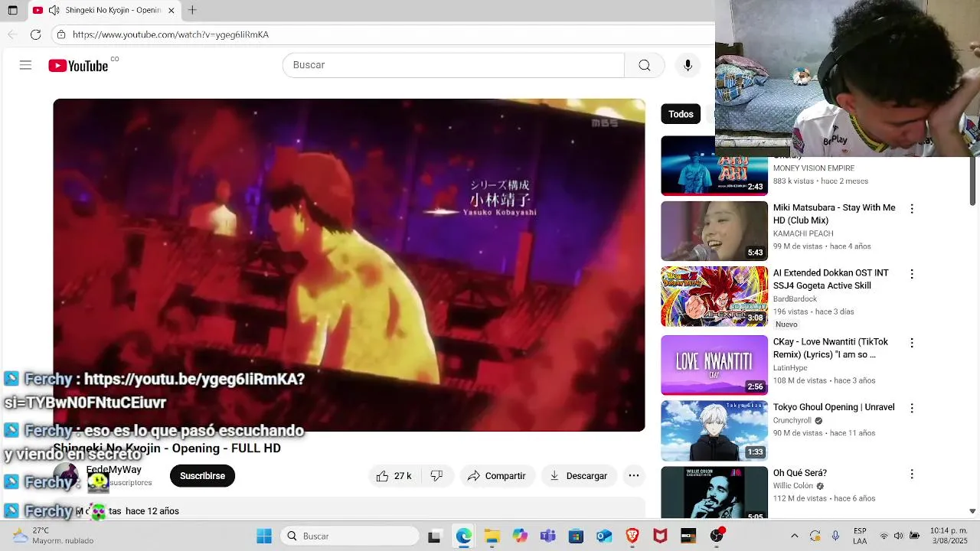Select the Shingeki No Kyojin browser tab
Image resolution: width=980 pixels, height=551 pixels.
(x=103, y=10)
